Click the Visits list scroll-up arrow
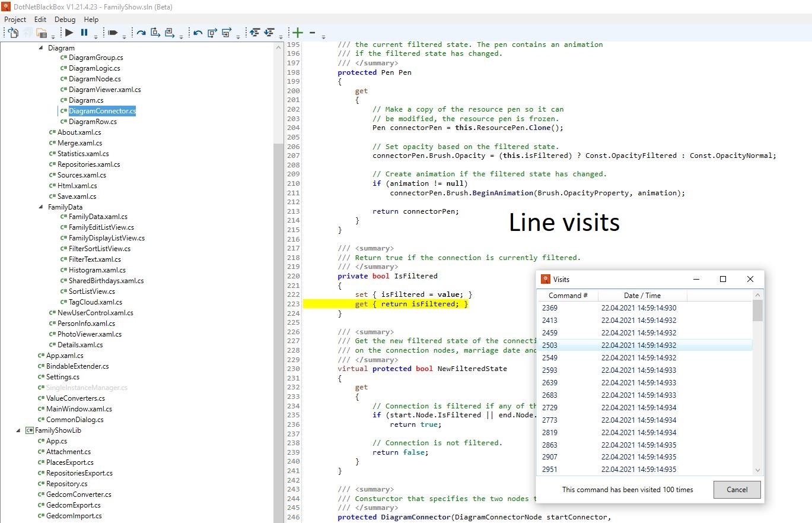The height and width of the screenshot is (523, 812). 757,295
